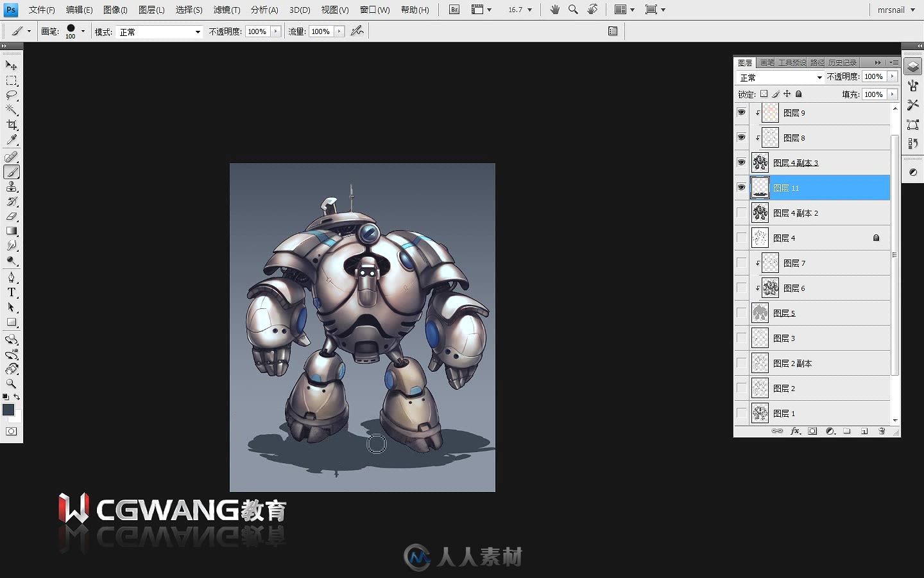
Task: Select the Pen tool
Action: [x=12, y=277]
